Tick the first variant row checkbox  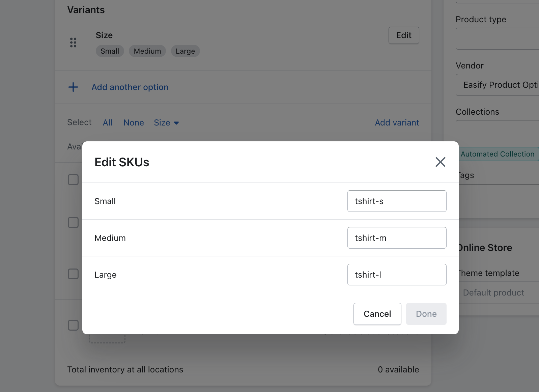coord(73,179)
